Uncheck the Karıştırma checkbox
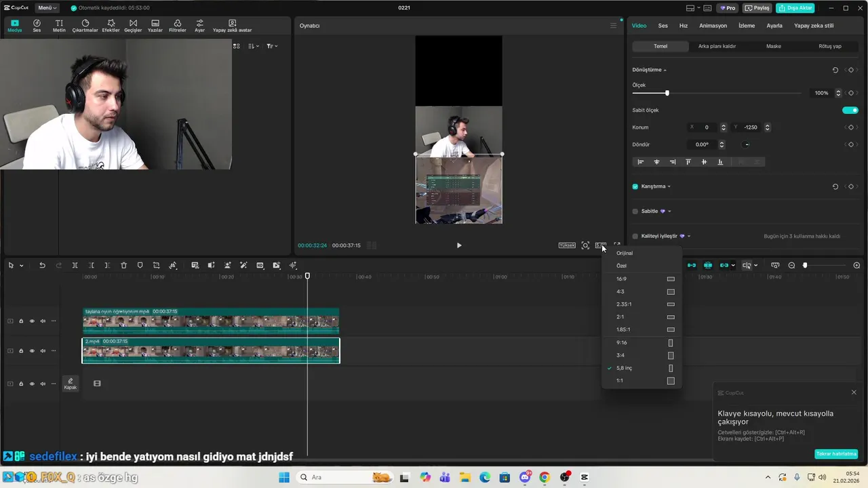Viewport: 868px width, 488px height. (x=635, y=186)
